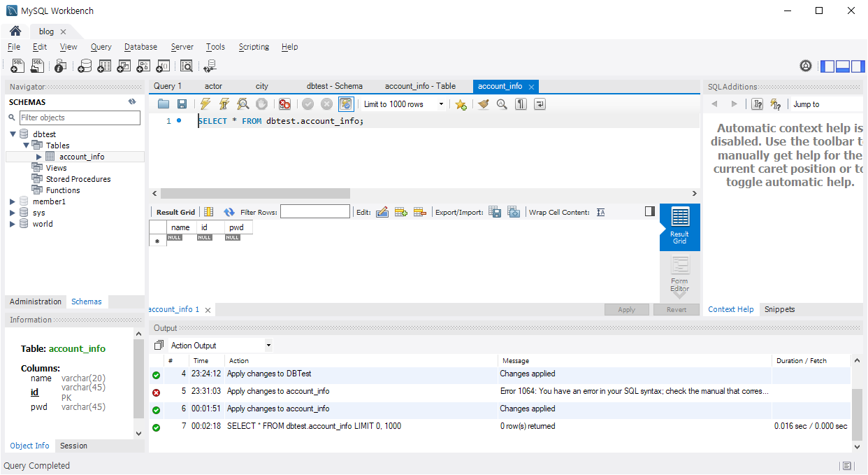Reconnect to DBMS icon
The width and height of the screenshot is (868, 475).
(x=210, y=66)
